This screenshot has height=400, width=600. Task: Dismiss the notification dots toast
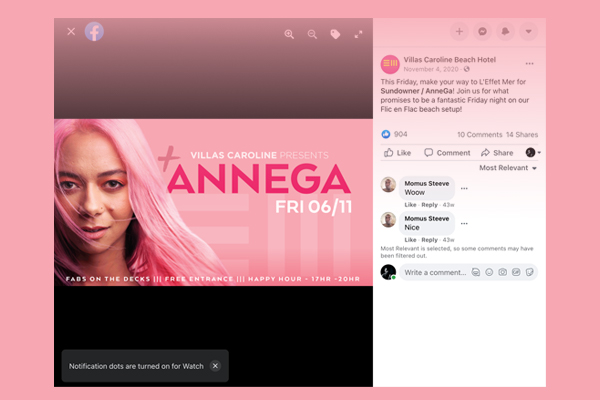coord(215,366)
